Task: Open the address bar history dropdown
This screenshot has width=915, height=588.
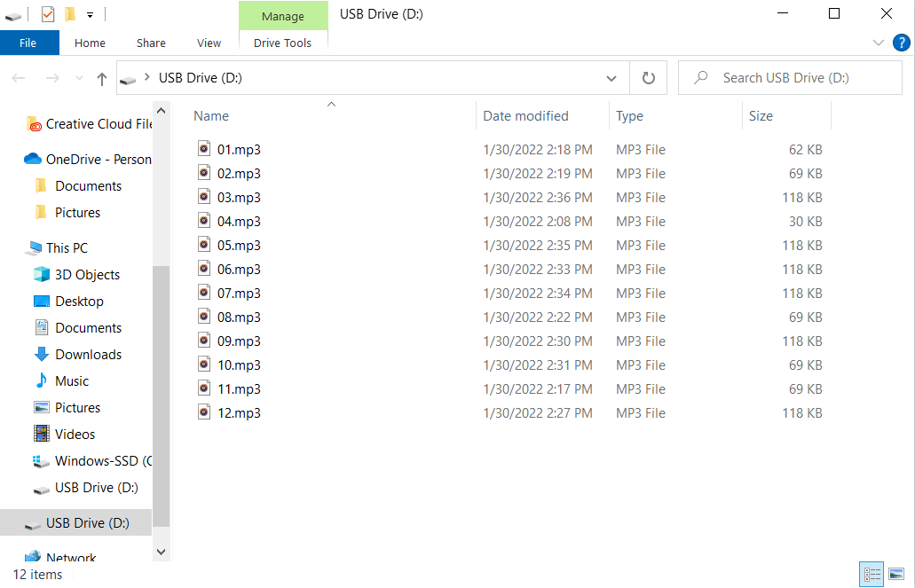Action: 611,77
